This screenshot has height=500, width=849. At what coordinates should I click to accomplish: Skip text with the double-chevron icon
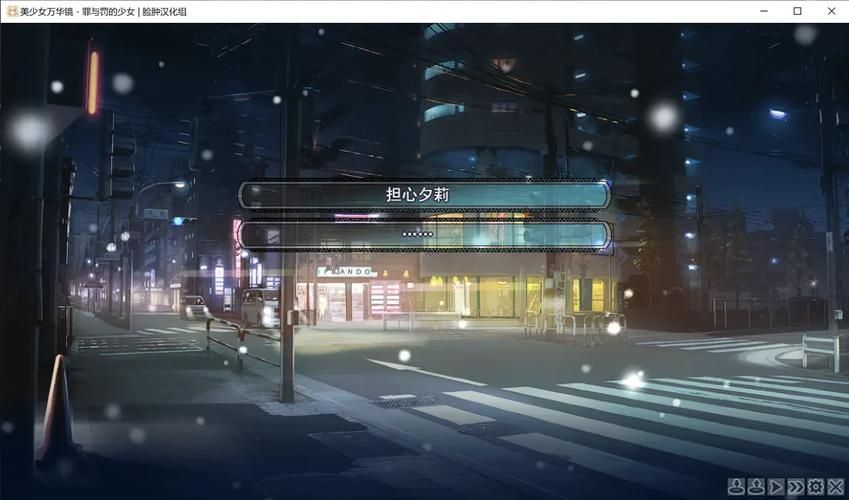[796, 486]
